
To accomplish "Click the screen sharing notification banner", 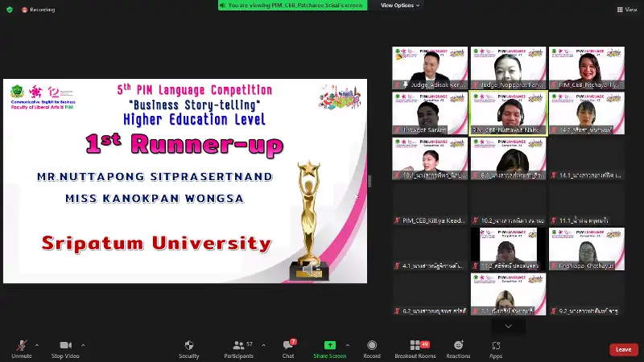I will pyautogui.click(x=292, y=5).
